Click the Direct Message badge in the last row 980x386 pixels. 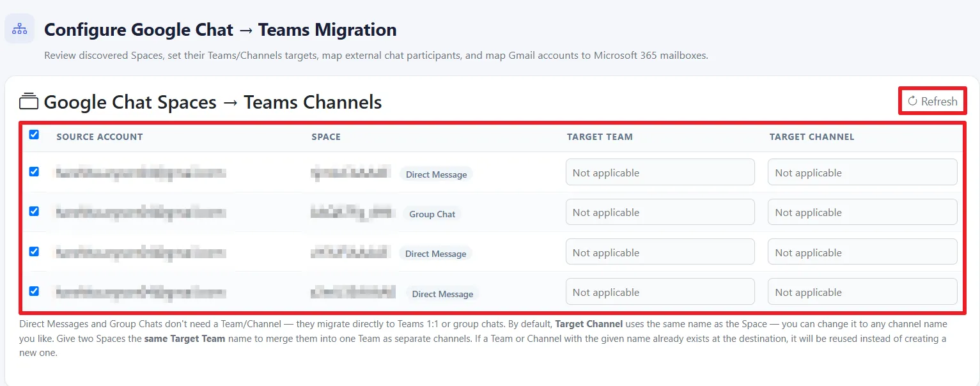[x=442, y=294]
